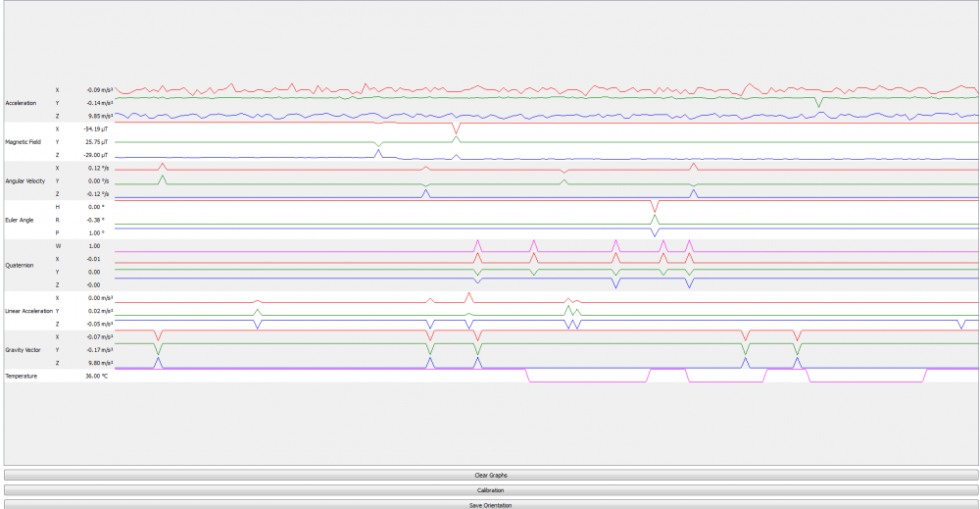Click the Temperature label

point(21,376)
